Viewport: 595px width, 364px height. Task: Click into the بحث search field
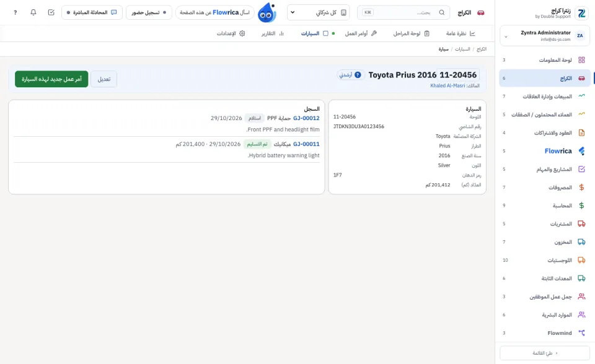[x=403, y=12]
